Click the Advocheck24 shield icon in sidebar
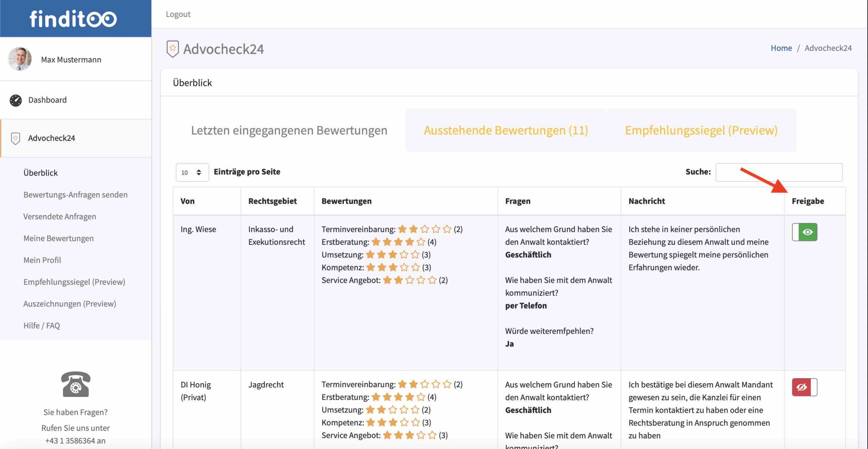Image resolution: width=868 pixels, height=449 pixels. 16,138
